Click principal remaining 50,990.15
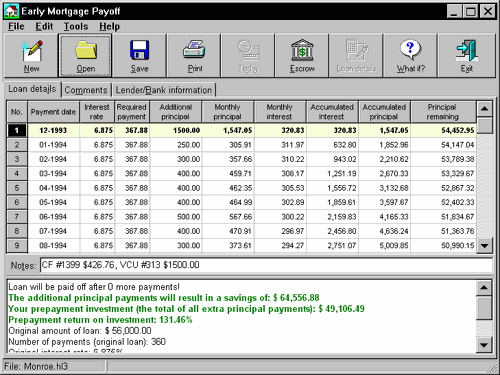500x375 pixels. 443,246
